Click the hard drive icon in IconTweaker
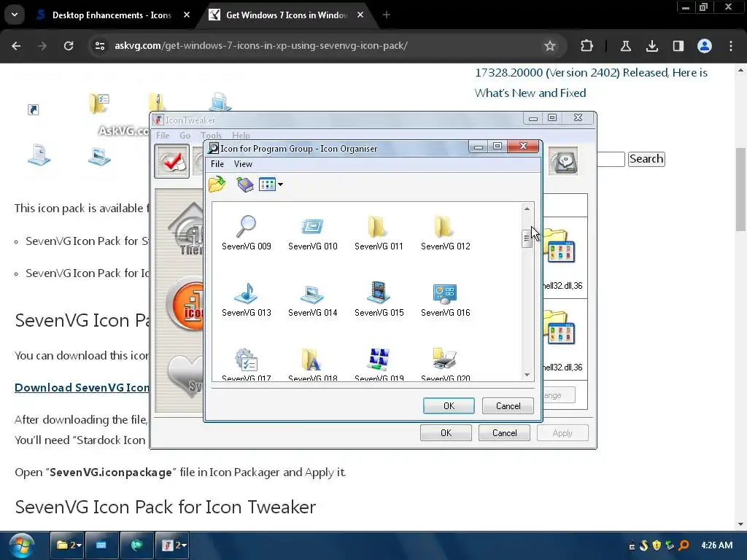Image resolution: width=747 pixels, height=560 pixels. tap(564, 161)
